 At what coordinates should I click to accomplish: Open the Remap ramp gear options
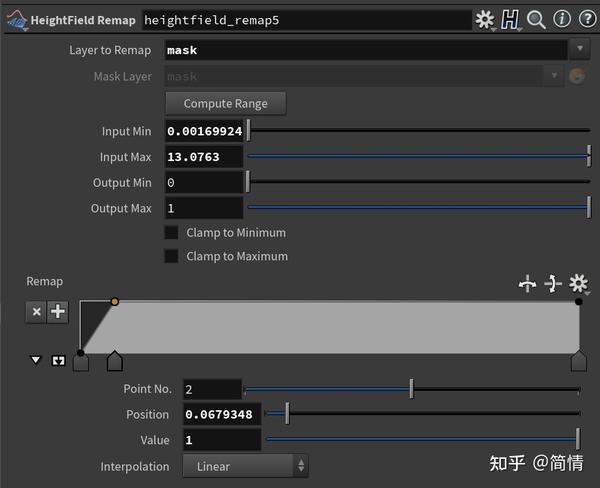(578, 285)
